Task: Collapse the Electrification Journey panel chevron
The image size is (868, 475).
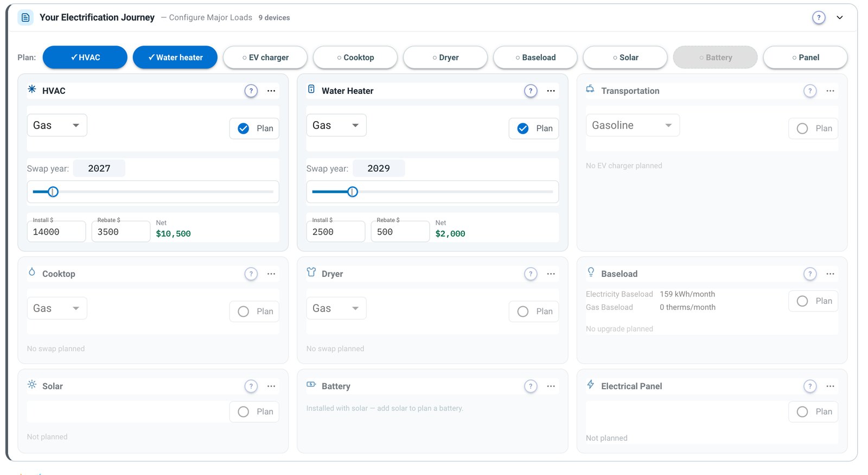Action: click(840, 17)
